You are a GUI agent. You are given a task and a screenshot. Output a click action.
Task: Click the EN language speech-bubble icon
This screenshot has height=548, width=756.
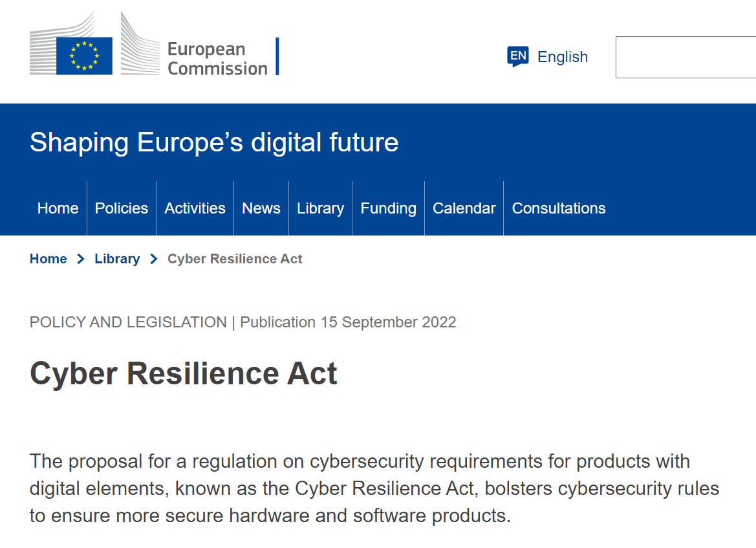pos(518,56)
